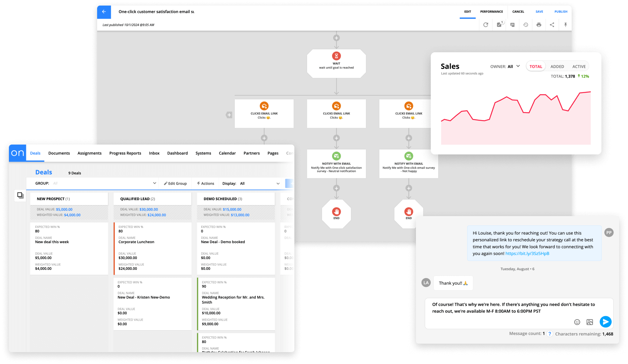Click the PUBLISH button
Viewport: 628px width, 364px height.
(561, 12)
